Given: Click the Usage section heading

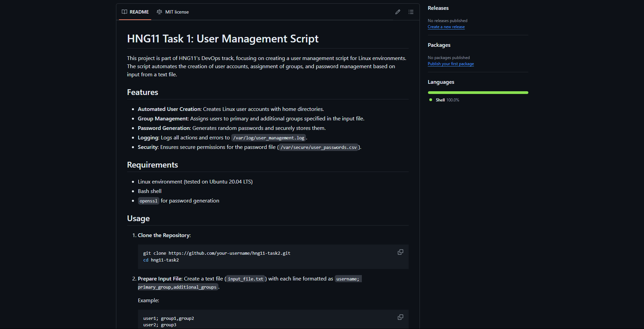Looking at the screenshot, I should (138, 218).
